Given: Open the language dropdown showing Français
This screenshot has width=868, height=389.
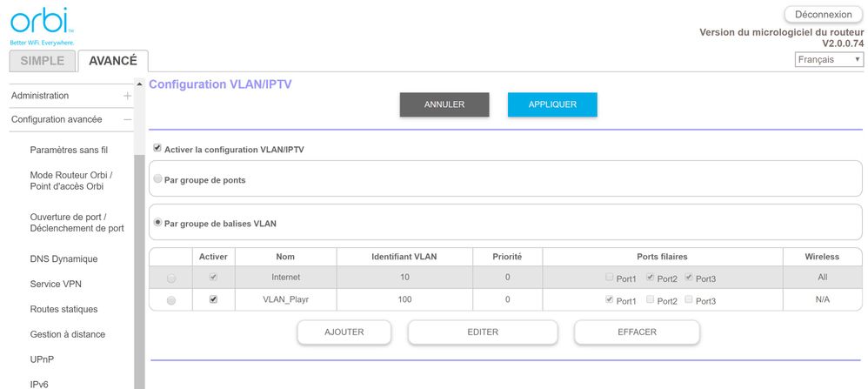Looking at the screenshot, I should point(829,59).
